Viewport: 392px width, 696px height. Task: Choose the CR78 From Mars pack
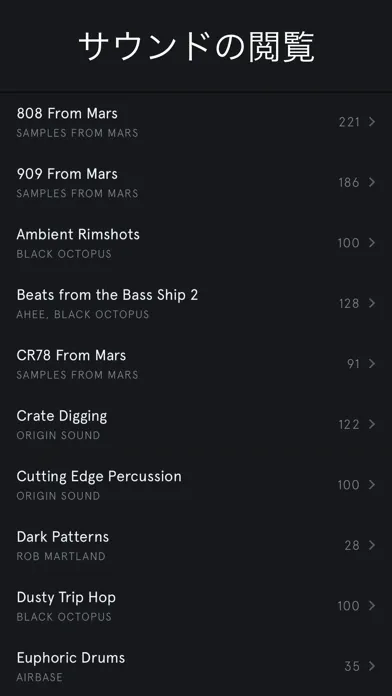[x=196, y=364]
